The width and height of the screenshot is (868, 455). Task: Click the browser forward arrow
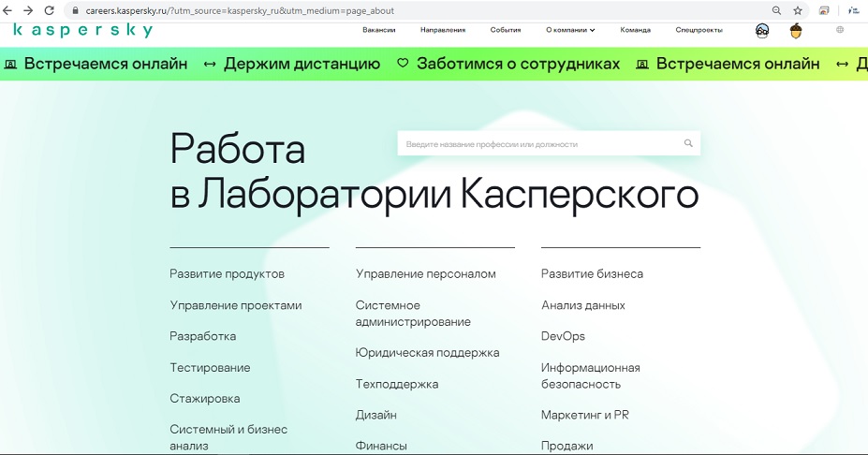(28, 10)
